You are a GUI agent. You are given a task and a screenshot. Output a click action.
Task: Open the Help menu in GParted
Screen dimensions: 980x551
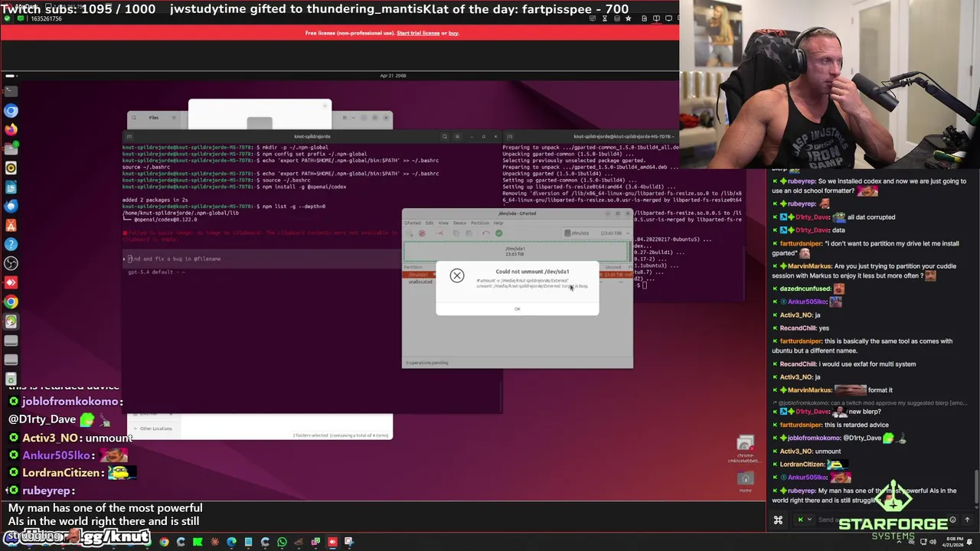click(498, 223)
